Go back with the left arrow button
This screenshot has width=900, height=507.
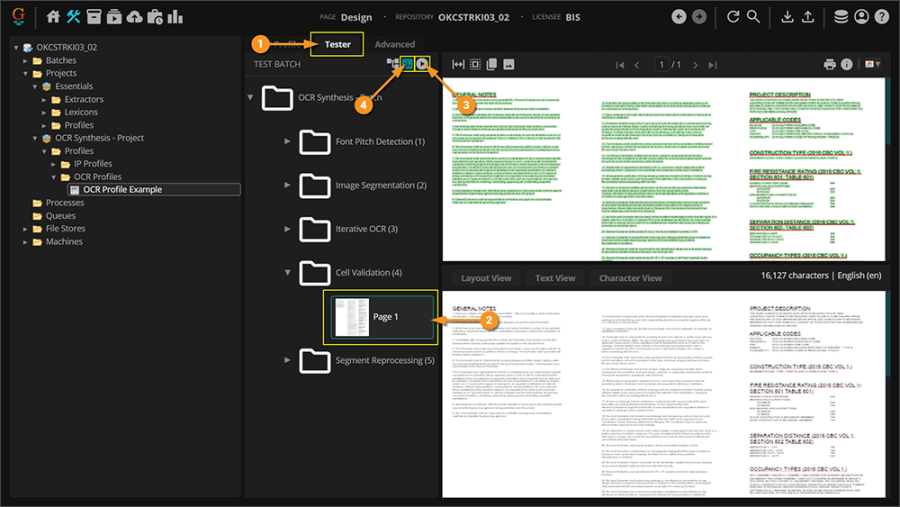coord(678,17)
